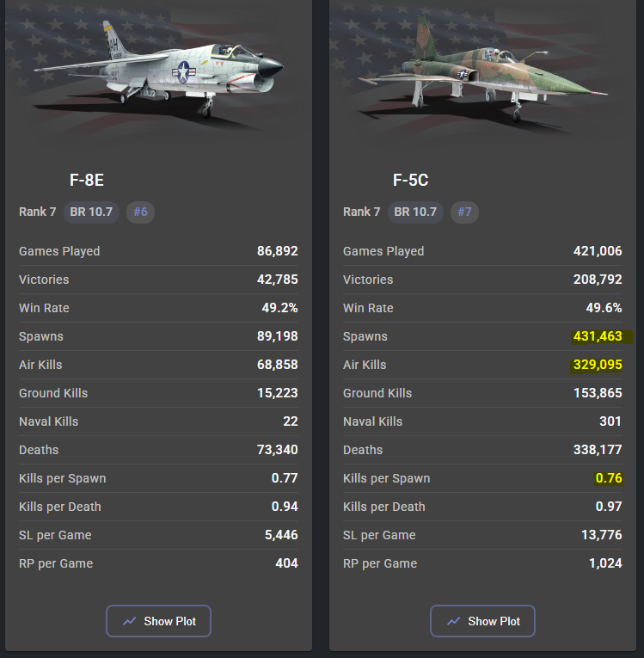Click the F-8E vehicle name
This screenshot has width=644, height=658.
tap(87, 180)
